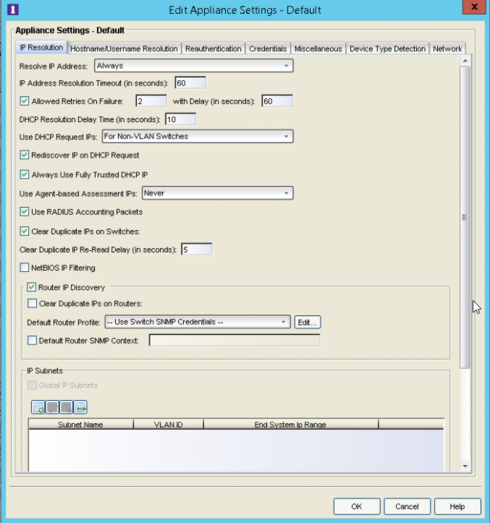Click the retry with Delay seconds field

(277, 101)
